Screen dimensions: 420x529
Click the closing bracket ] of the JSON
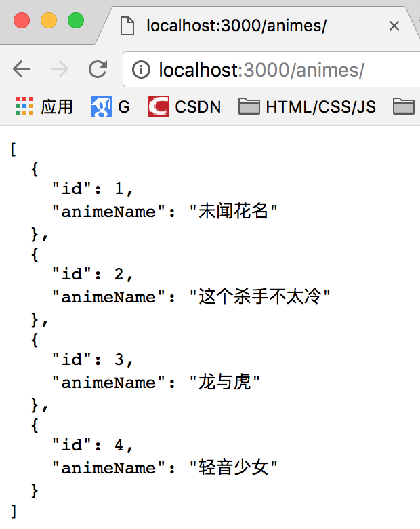[x=13, y=512]
